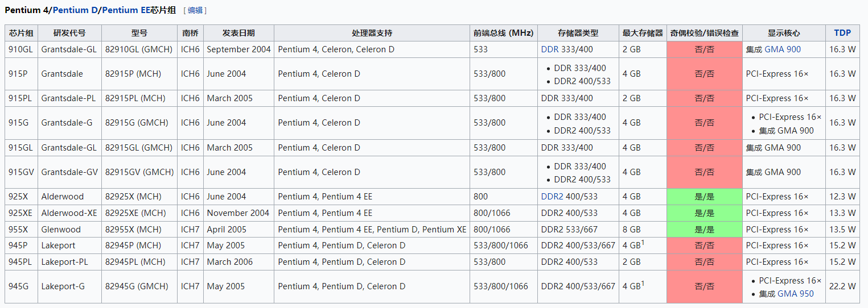Click the 发表日期 column header
868x308 pixels.
coord(238,33)
